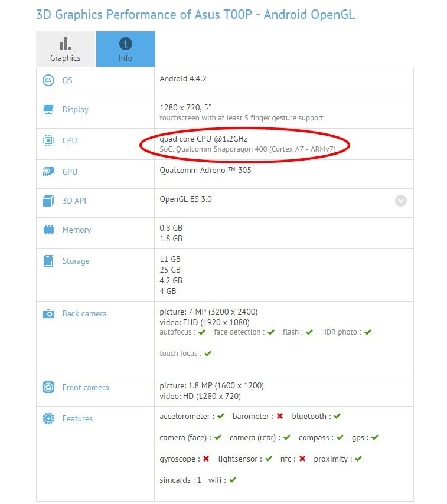Image resolution: width=447 pixels, height=504 pixels.
Task: Click the OpenGL ES 3.0 value
Action: [185, 199]
